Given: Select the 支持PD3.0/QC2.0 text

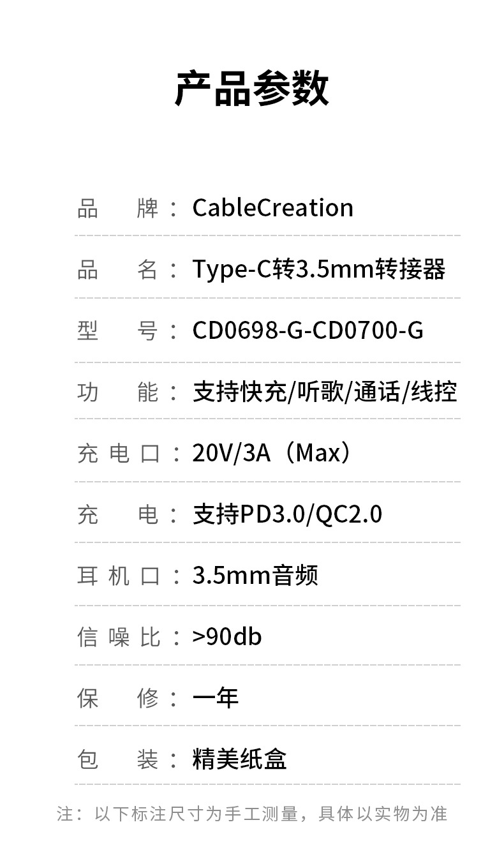Looking at the screenshot, I should (x=287, y=514).
